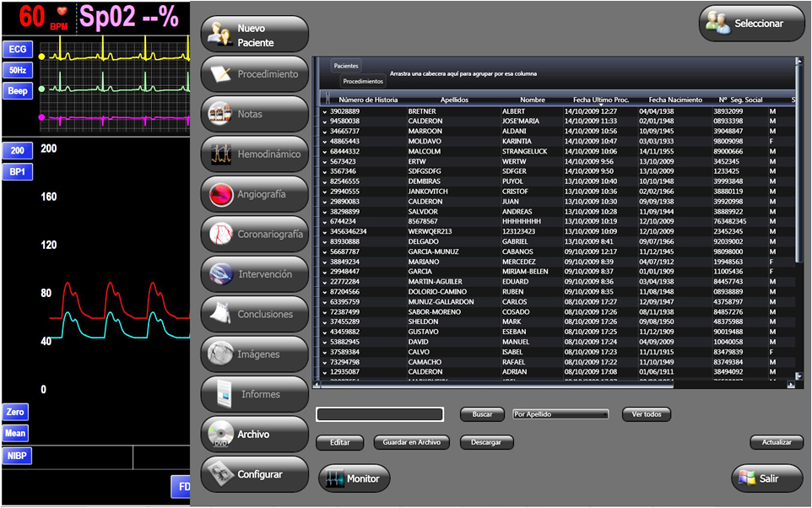Select the Angiografía icon
This screenshot has height=508, width=812.
[x=220, y=194]
